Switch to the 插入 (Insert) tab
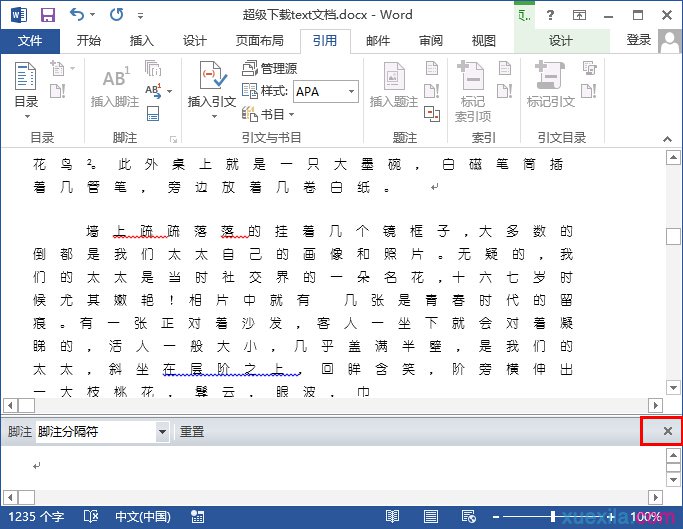 click(142, 41)
